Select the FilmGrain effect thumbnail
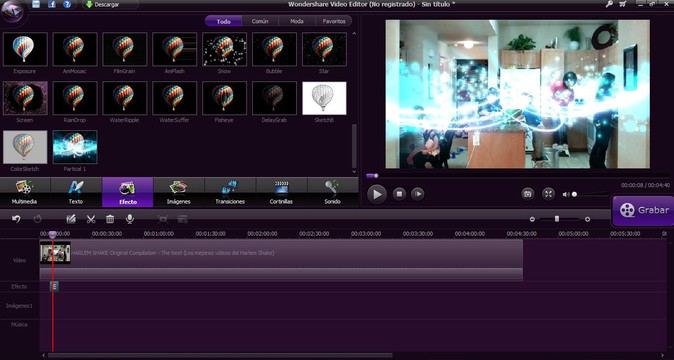The image size is (674, 360). tap(125, 49)
